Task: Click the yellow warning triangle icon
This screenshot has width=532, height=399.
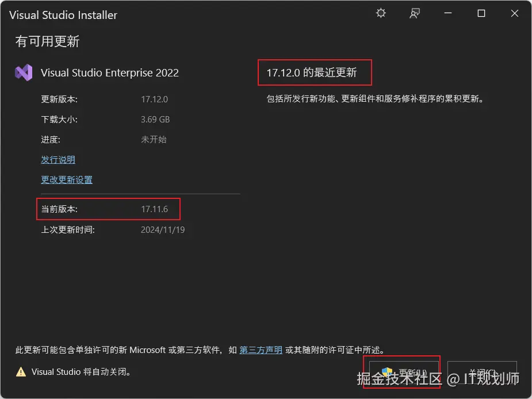Action: [x=21, y=372]
